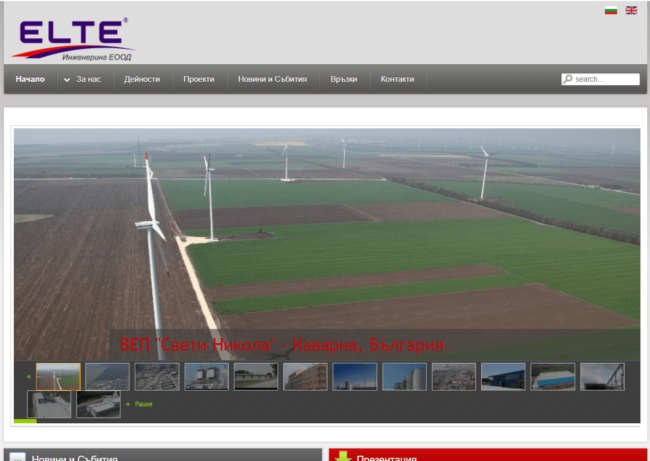Click the green arrow Презентация icon
The width and height of the screenshot is (650, 461).
(x=343, y=457)
